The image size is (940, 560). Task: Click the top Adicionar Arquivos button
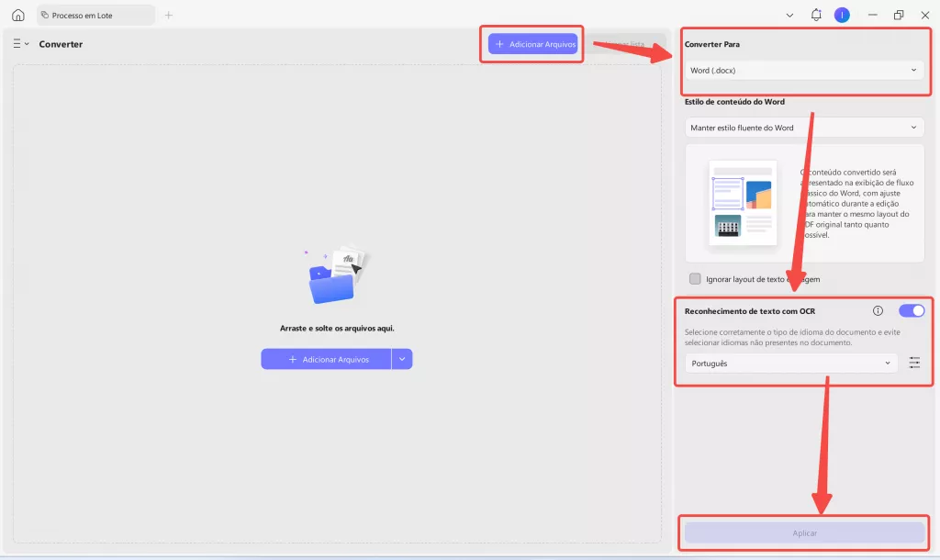[531, 43]
